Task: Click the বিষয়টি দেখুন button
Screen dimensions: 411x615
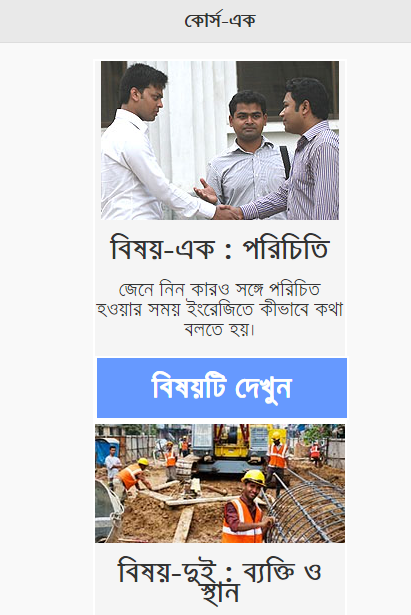Action: pyautogui.click(x=222, y=388)
